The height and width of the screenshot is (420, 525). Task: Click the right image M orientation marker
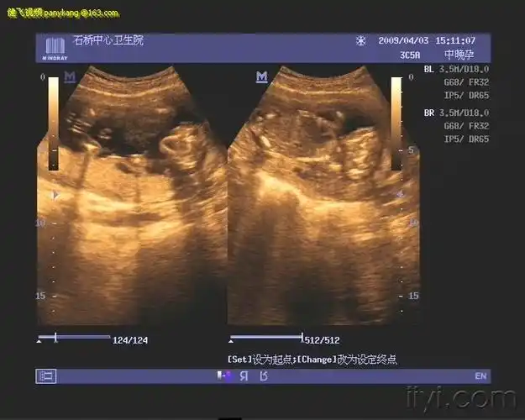pos(261,77)
